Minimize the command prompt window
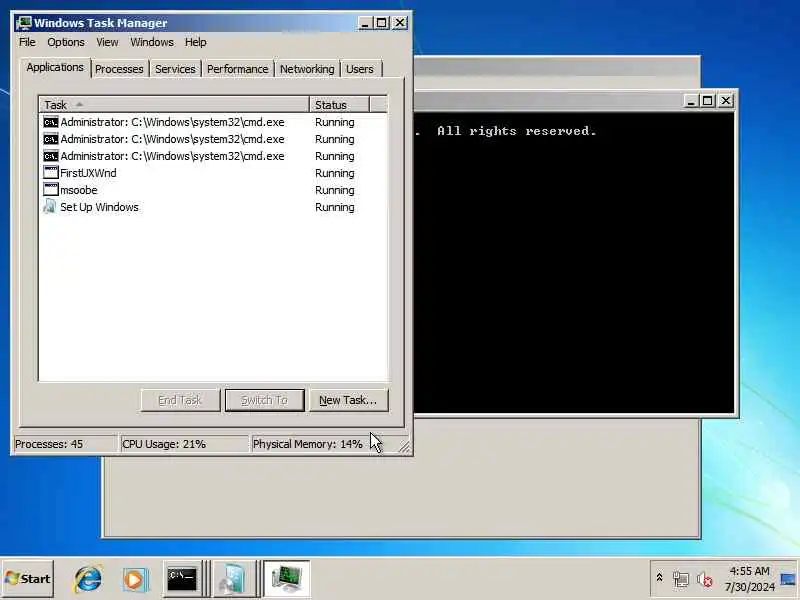 tap(690, 101)
